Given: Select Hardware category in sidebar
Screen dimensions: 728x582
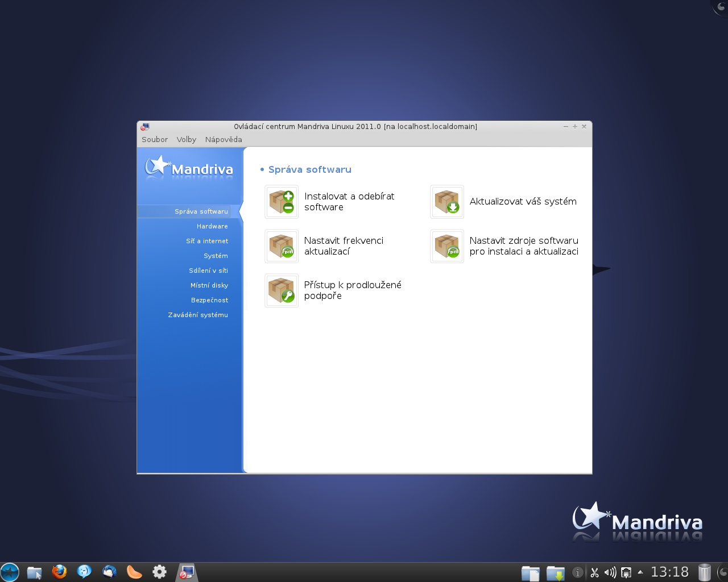Looking at the screenshot, I should 212,226.
